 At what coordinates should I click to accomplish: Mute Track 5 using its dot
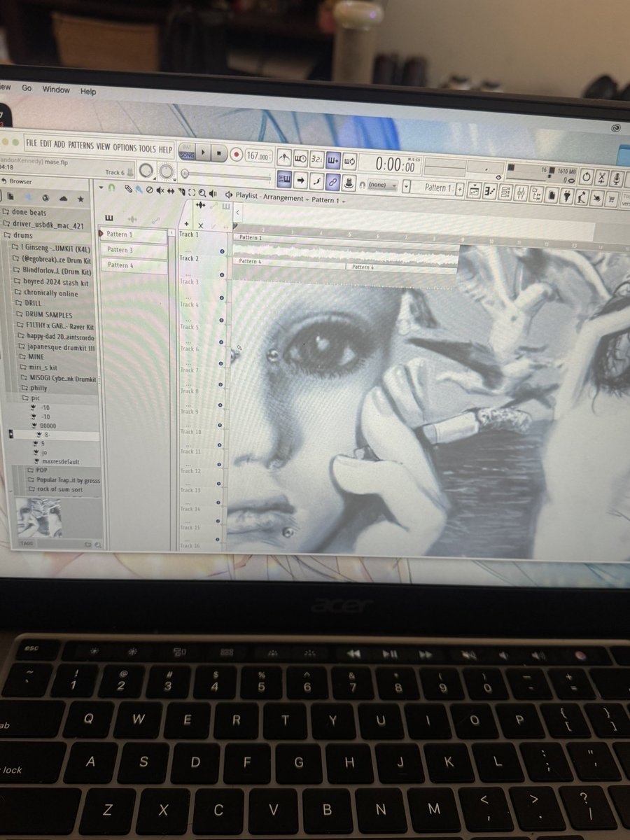coord(221,343)
